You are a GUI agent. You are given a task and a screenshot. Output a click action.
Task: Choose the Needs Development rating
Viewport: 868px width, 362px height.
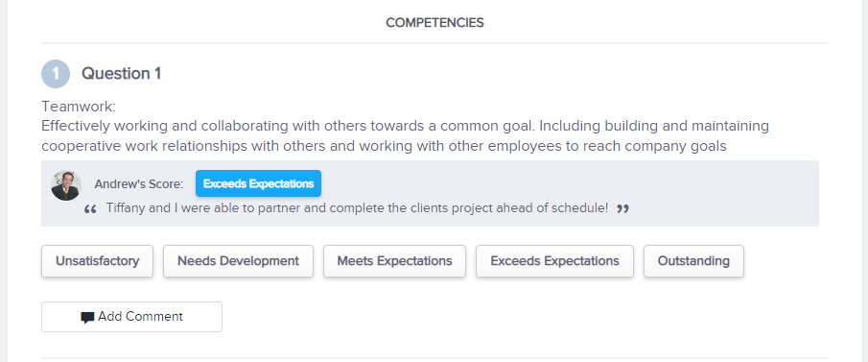238,261
